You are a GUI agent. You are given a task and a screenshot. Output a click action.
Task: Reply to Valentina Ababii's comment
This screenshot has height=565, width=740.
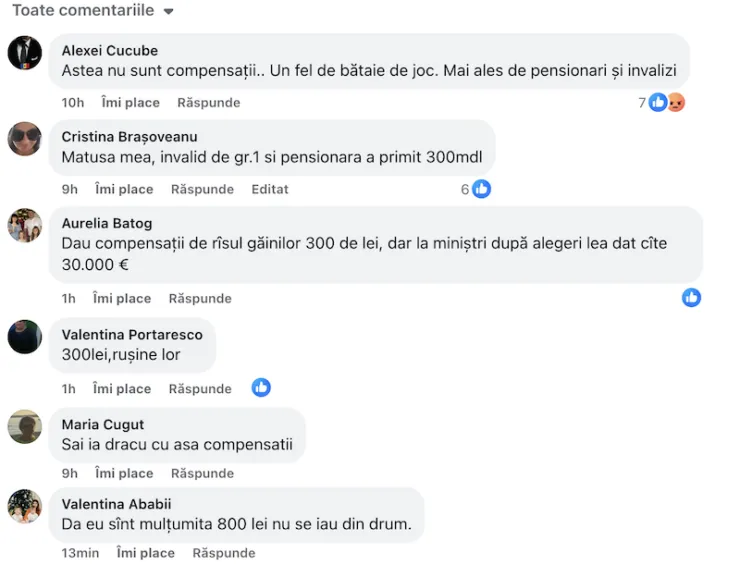224,553
